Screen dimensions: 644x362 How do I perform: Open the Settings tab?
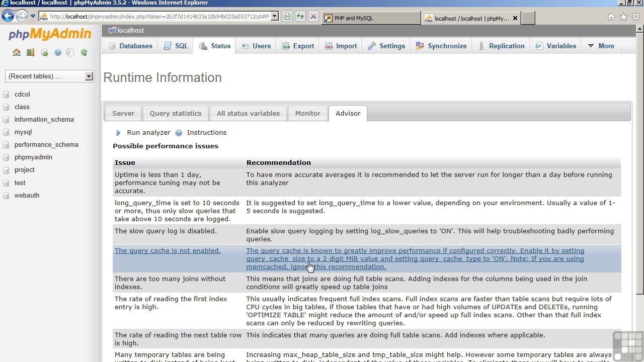[386, 46]
